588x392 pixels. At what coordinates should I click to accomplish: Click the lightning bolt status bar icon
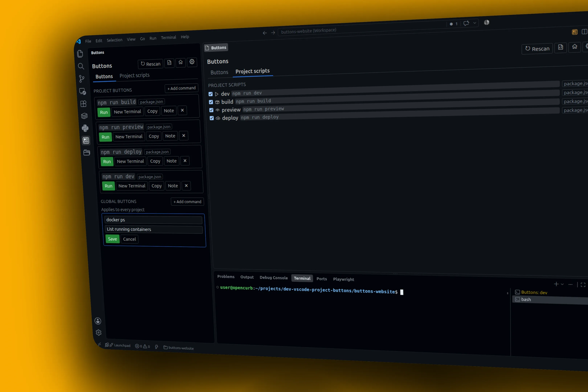[x=156, y=347]
